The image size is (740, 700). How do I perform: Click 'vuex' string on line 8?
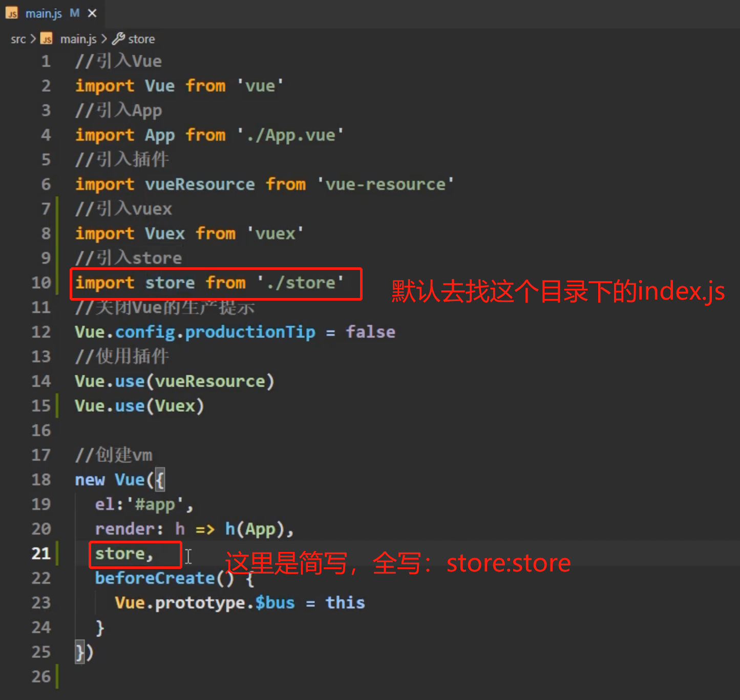pos(276,234)
